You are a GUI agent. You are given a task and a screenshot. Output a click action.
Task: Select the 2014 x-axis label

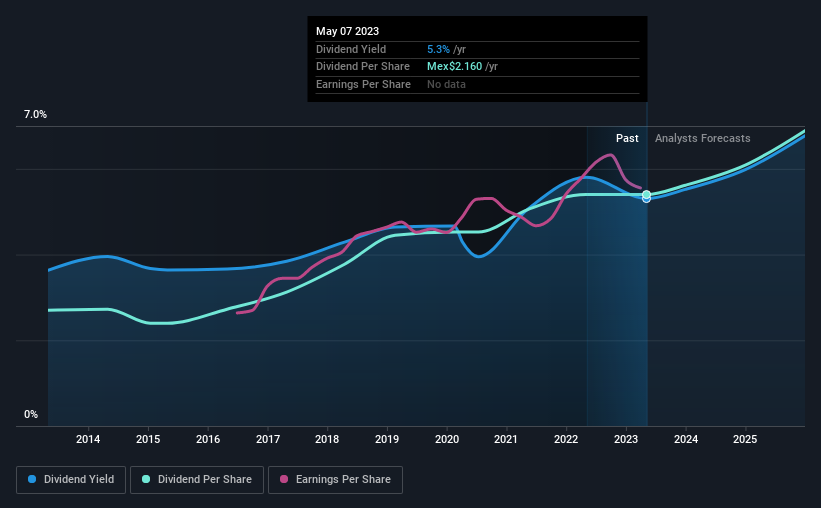[x=88, y=439]
